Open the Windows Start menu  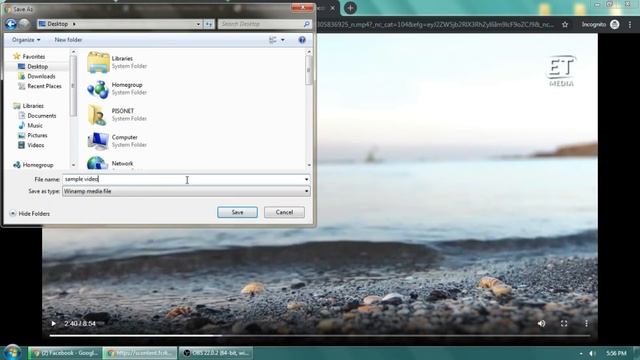click(x=12, y=352)
